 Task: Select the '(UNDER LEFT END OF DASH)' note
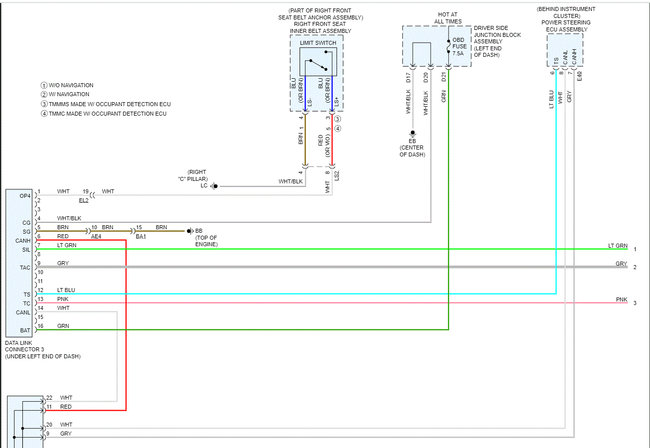43,356
